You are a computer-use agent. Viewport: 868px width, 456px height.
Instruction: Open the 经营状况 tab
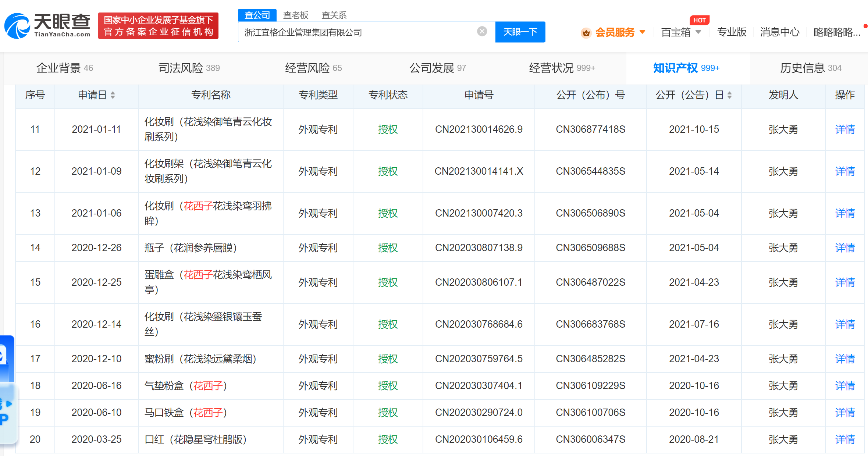(562, 68)
